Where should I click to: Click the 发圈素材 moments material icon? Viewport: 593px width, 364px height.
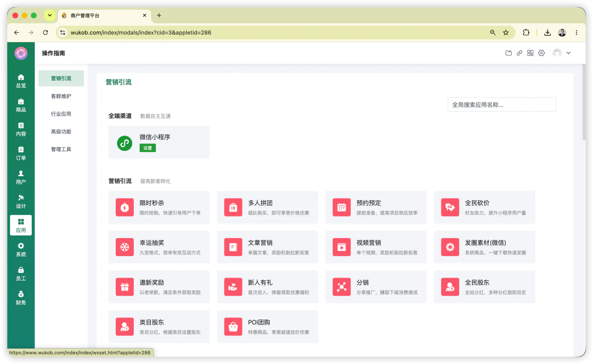click(x=450, y=247)
